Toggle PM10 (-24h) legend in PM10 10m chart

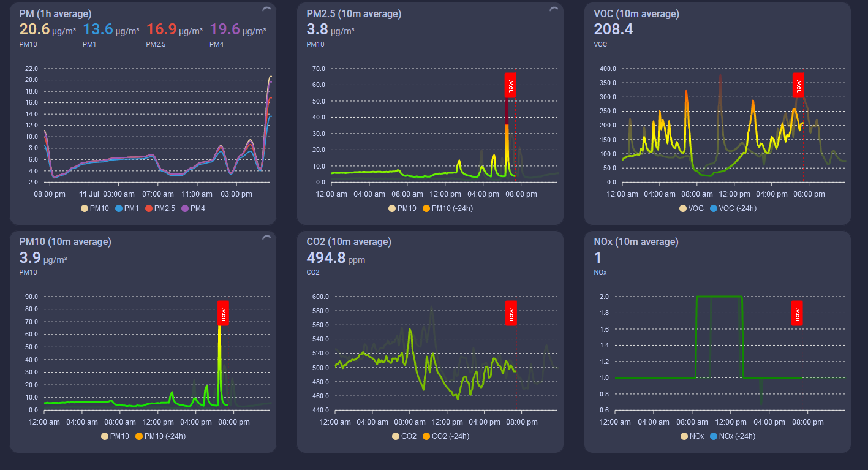click(160, 436)
